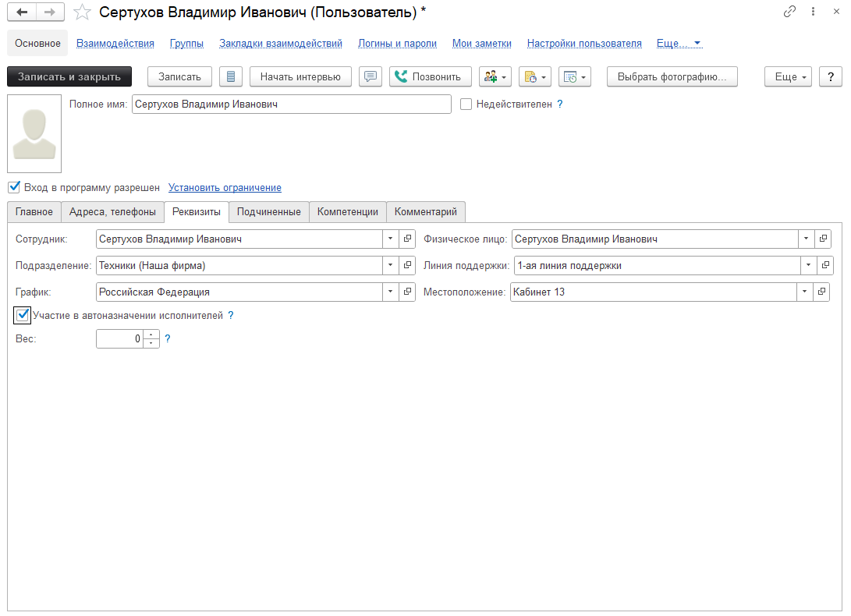This screenshot has width=851, height=616.
Task: Open the Адреса, телефоны tab
Action: click(112, 212)
